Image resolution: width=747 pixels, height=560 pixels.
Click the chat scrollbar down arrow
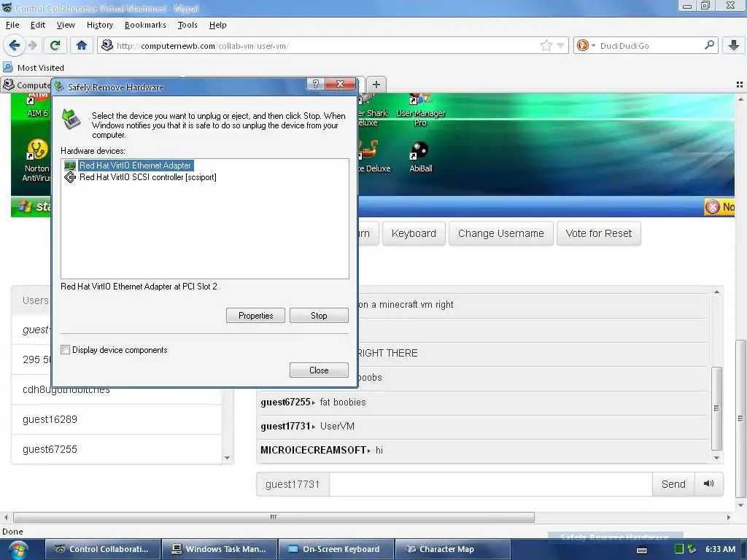point(716,458)
